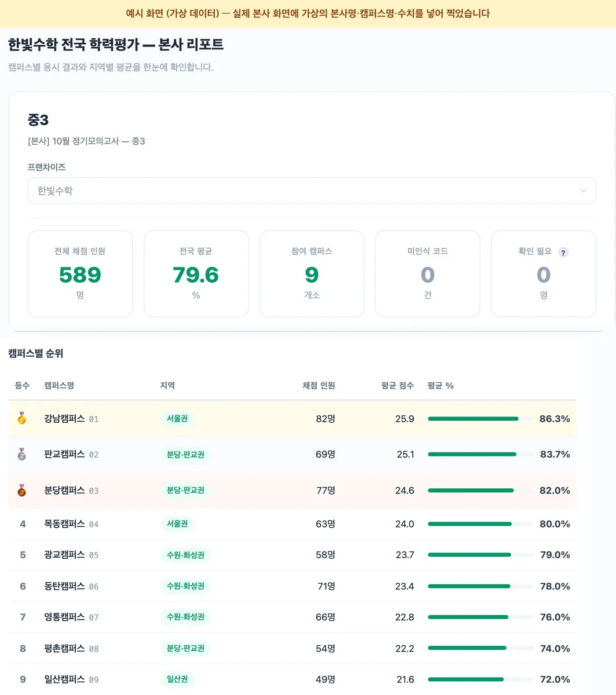Select the 영통캠퍼스 07 campus name
616x695 pixels.
tap(71, 617)
